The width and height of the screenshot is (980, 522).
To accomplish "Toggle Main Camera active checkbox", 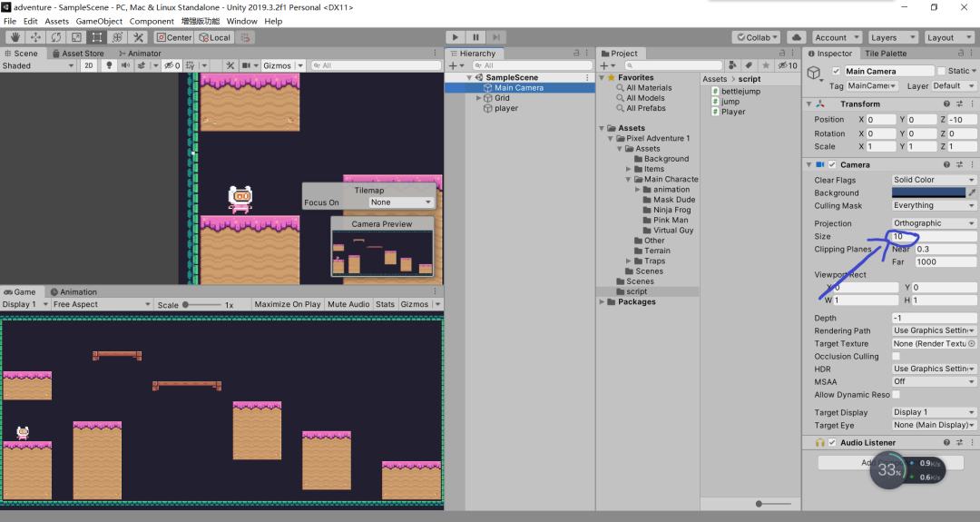I will pos(837,72).
